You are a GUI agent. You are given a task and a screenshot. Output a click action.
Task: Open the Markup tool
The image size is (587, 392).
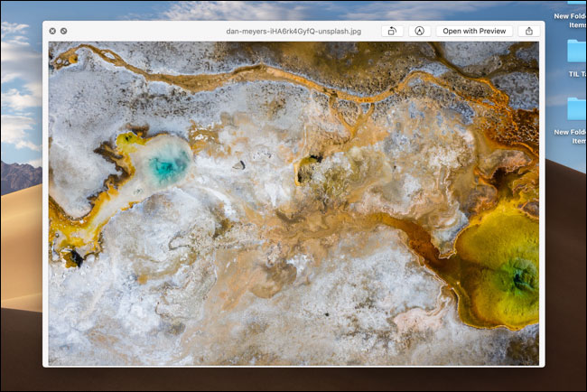pyautogui.click(x=419, y=31)
